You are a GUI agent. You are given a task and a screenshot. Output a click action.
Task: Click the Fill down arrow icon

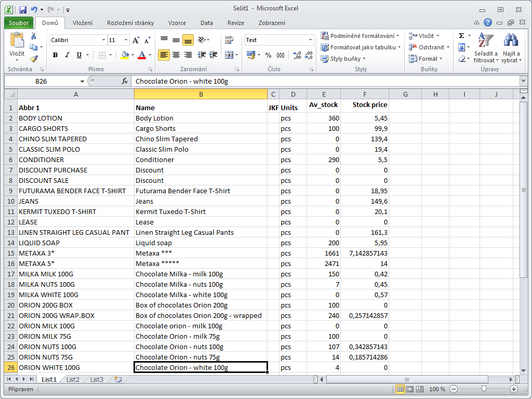[x=461, y=47]
